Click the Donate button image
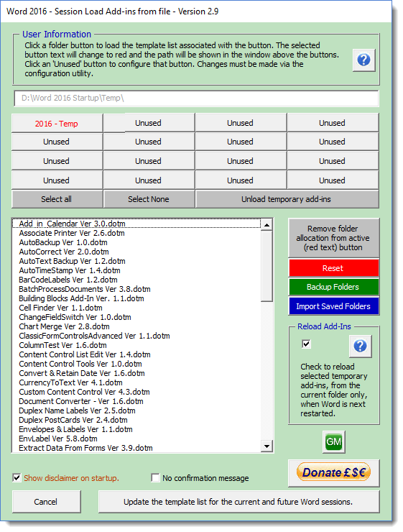 (333, 472)
